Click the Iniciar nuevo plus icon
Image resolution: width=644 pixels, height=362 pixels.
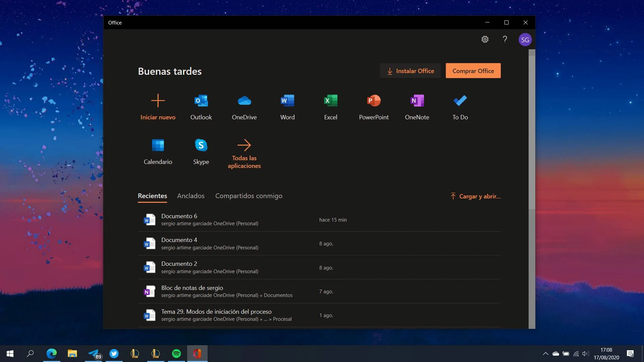(158, 101)
